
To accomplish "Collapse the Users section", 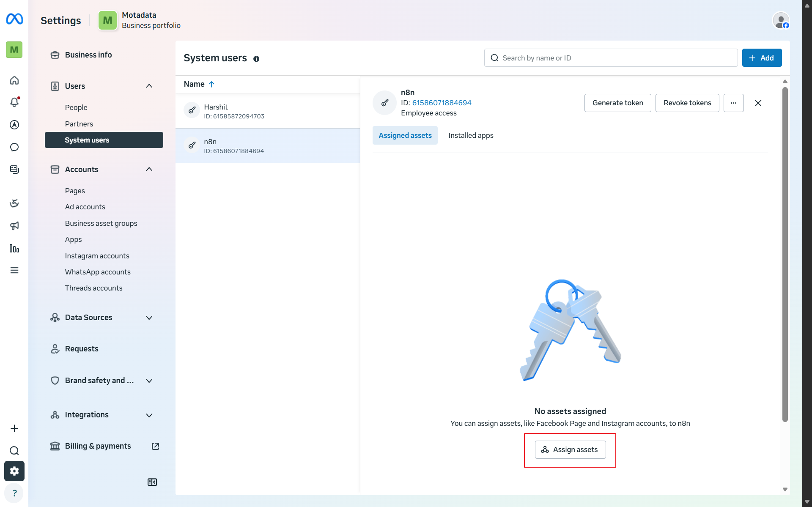I will pyautogui.click(x=149, y=86).
